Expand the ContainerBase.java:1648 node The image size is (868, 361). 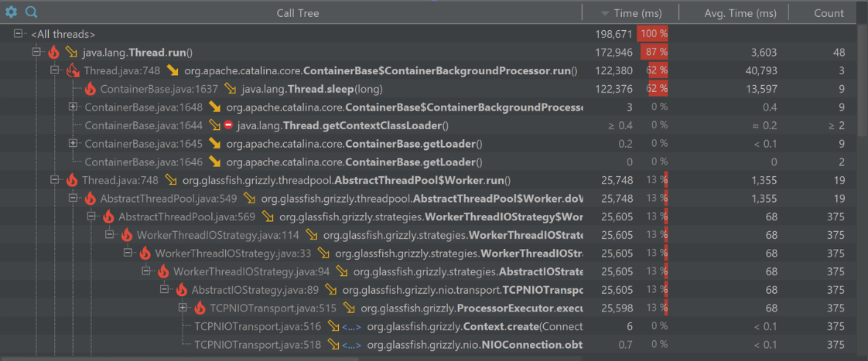point(73,107)
